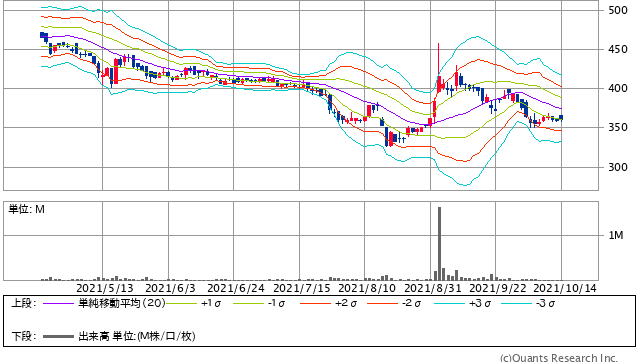This screenshot has height=362, width=638.
Task: Click the 350 price axis label
Action: coord(618,127)
